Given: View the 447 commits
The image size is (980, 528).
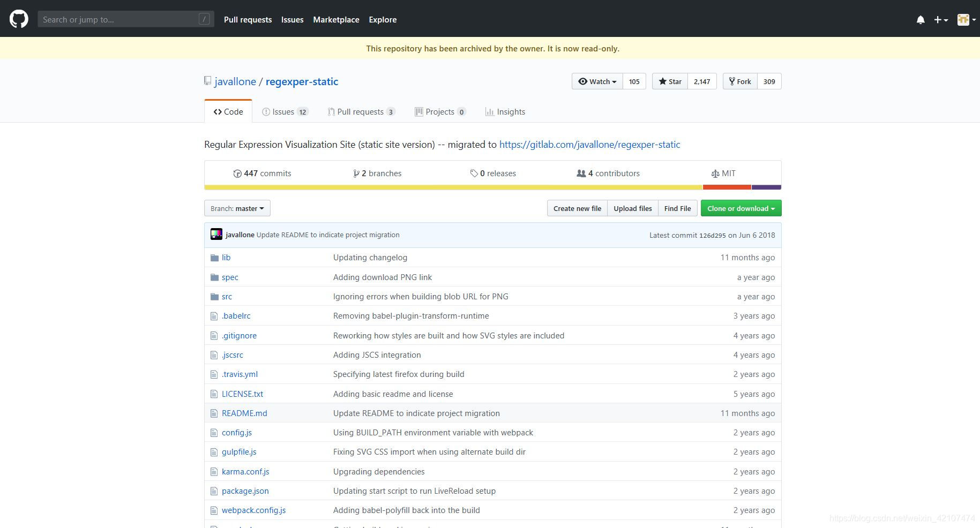Looking at the screenshot, I should tap(262, 174).
